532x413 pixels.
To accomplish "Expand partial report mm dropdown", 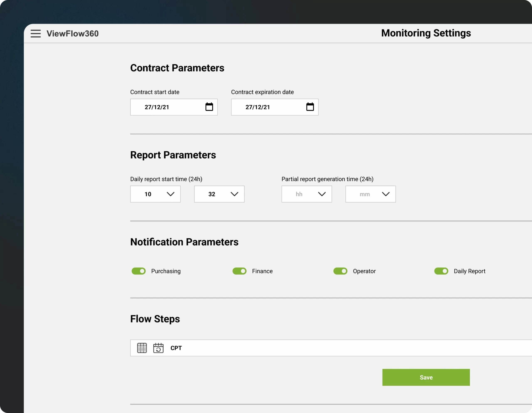I will pyautogui.click(x=371, y=194).
